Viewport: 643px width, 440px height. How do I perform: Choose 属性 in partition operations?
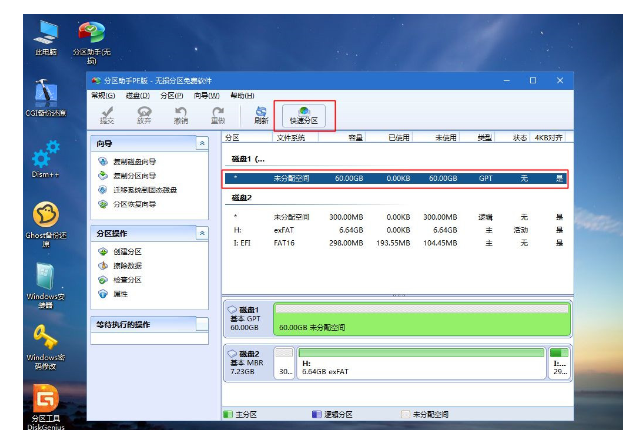coord(113,294)
